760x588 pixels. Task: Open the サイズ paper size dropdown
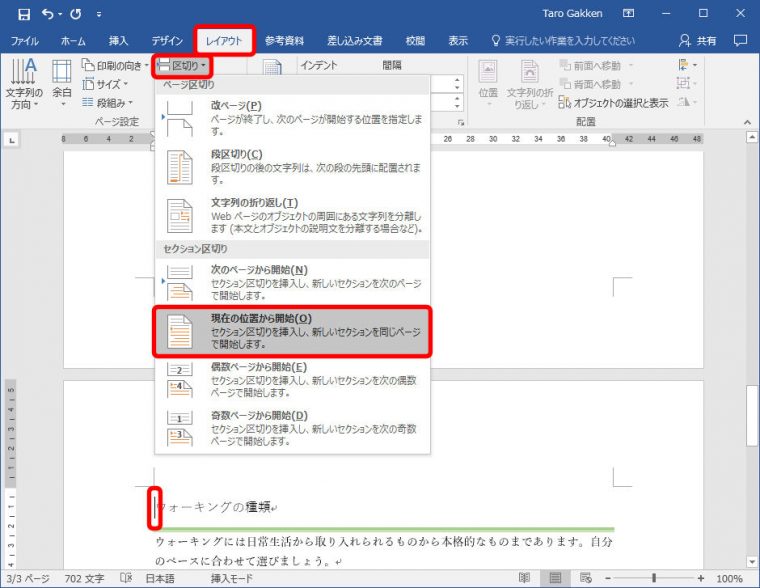click(x=105, y=84)
